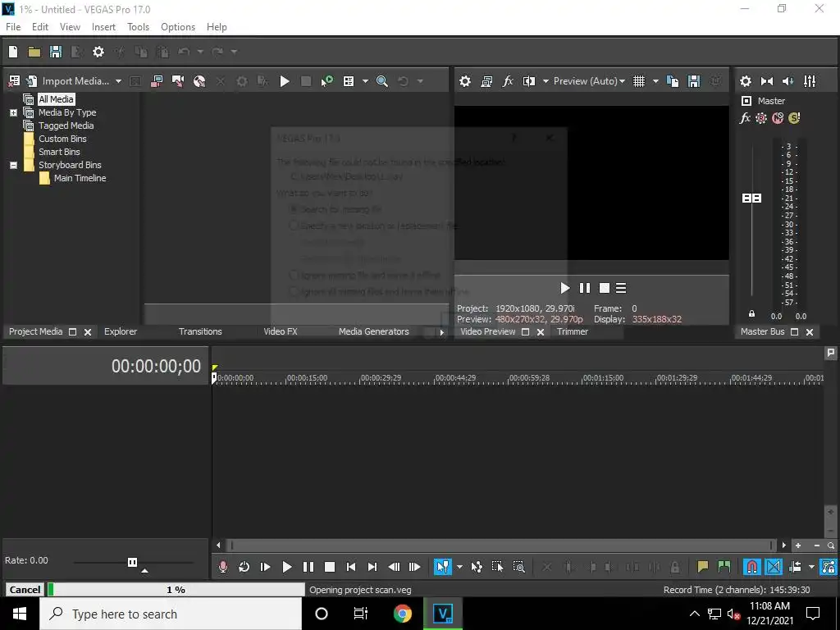Viewport: 840px width, 630px height.
Task: Toggle Enable Snapping magnet icon
Action: click(x=751, y=567)
